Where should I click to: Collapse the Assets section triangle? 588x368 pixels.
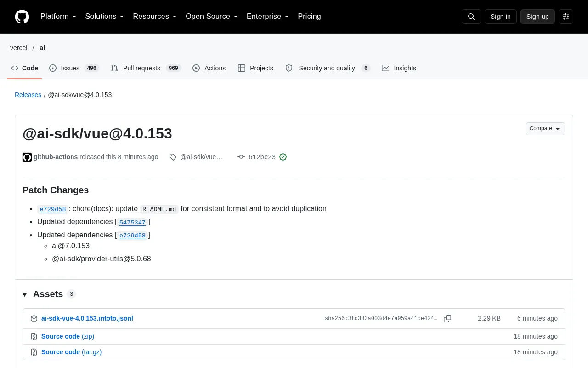click(25, 294)
